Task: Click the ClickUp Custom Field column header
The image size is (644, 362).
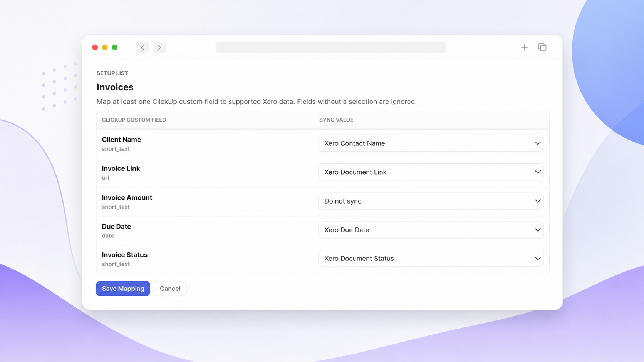Action: click(134, 120)
